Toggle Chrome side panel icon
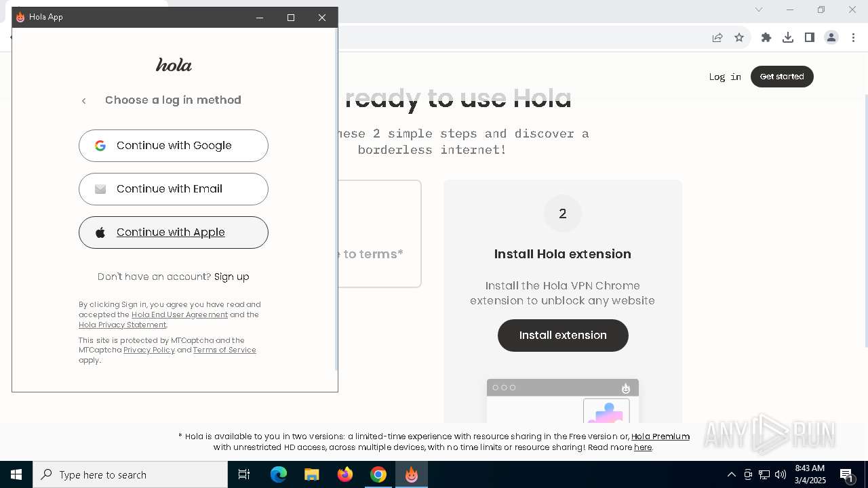 810,38
